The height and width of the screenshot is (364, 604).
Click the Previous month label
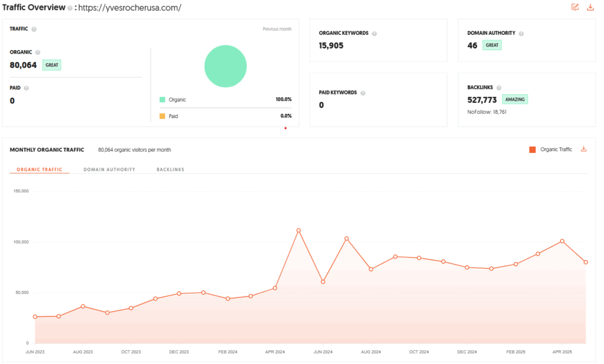tap(277, 29)
